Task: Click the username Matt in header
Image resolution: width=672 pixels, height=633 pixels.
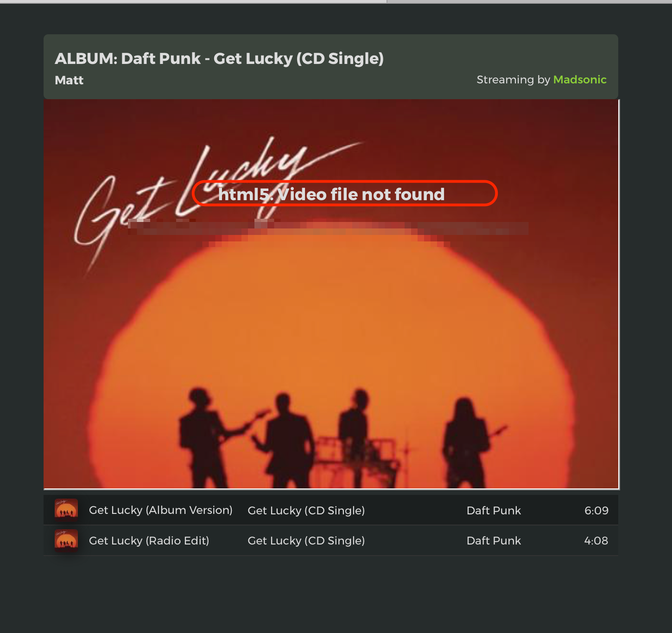Action: tap(69, 80)
